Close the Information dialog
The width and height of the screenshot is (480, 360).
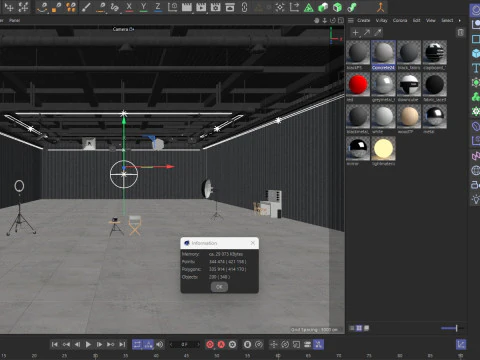253,243
